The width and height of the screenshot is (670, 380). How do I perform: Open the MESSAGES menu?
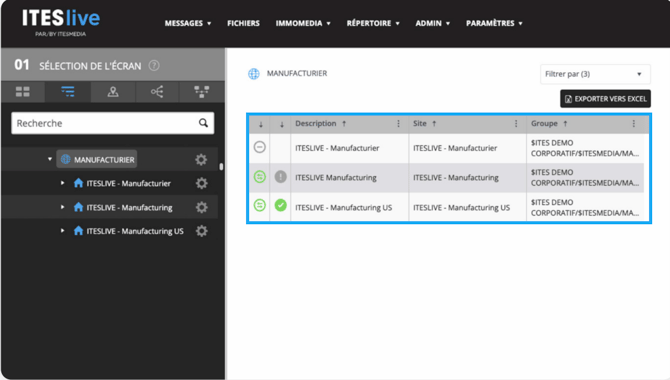pos(188,23)
